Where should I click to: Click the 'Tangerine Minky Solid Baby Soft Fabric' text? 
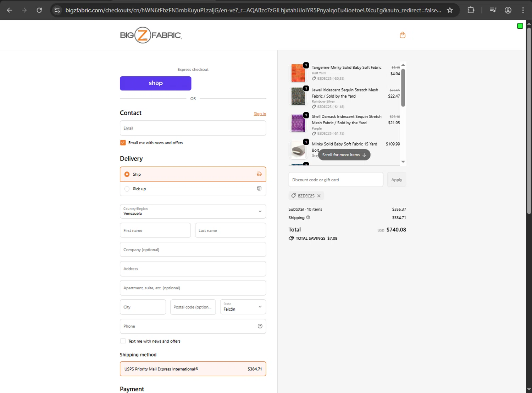pos(347,67)
